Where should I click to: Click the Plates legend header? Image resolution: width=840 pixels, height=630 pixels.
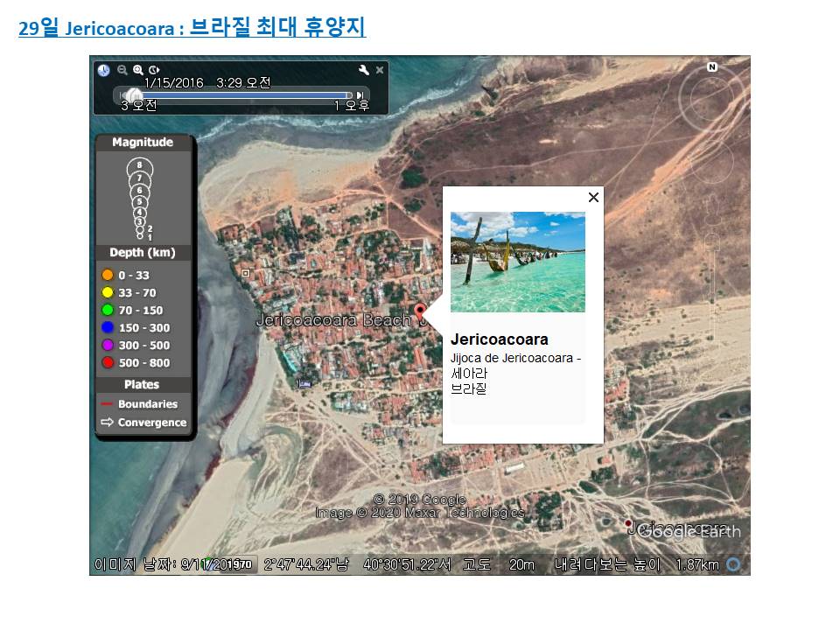[142, 385]
